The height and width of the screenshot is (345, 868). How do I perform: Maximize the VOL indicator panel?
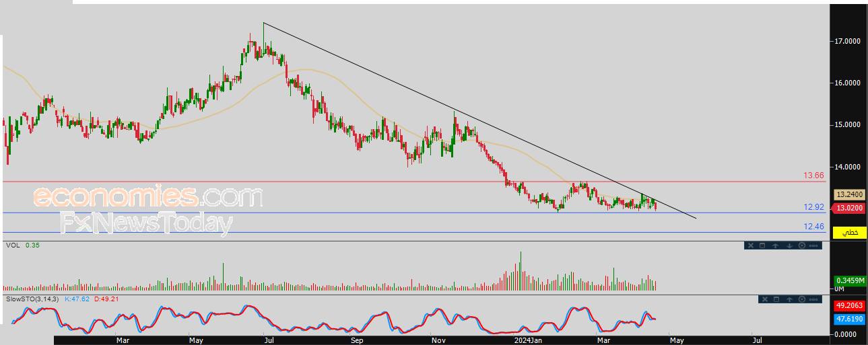click(762, 245)
